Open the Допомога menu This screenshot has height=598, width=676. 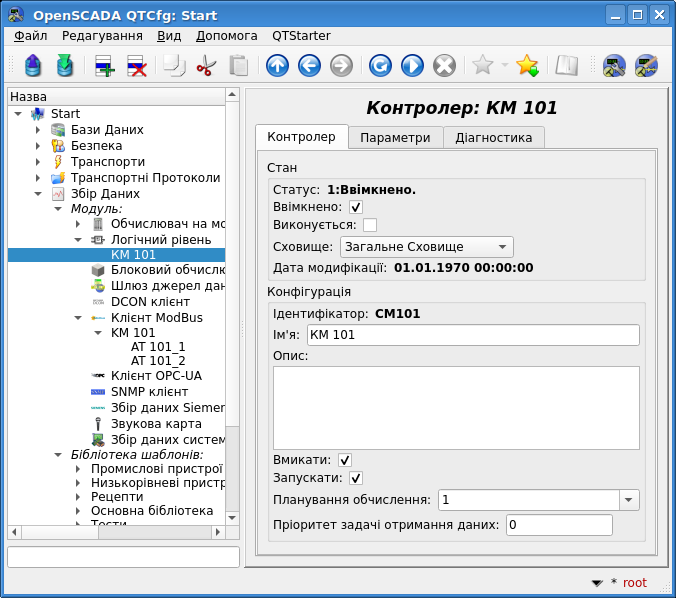click(226, 35)
